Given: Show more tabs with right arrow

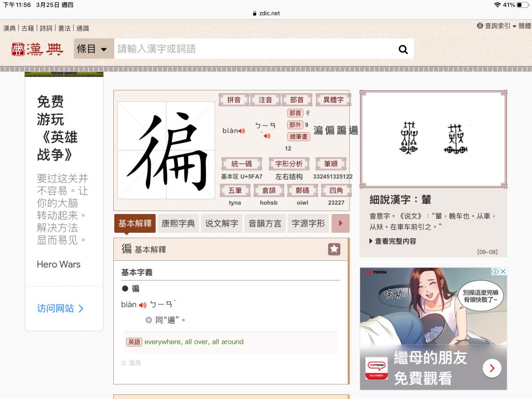Looking at the screenshot, I should pyautogui.click(x=340, y=223).
